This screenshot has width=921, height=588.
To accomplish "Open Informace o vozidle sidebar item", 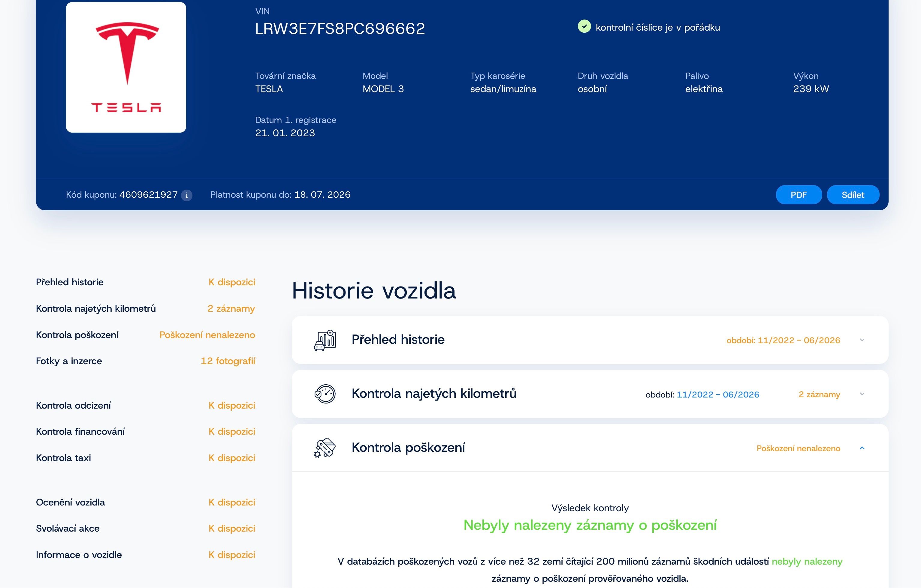I will [145, 554].
